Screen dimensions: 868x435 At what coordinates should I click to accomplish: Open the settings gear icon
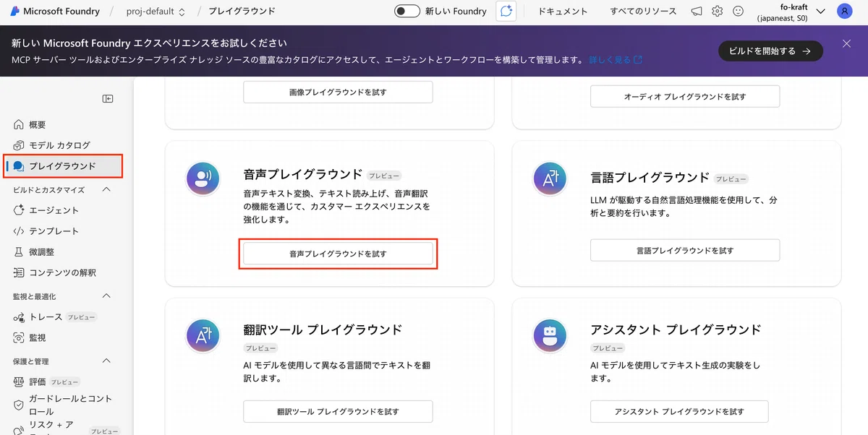[x=717, y=12]
